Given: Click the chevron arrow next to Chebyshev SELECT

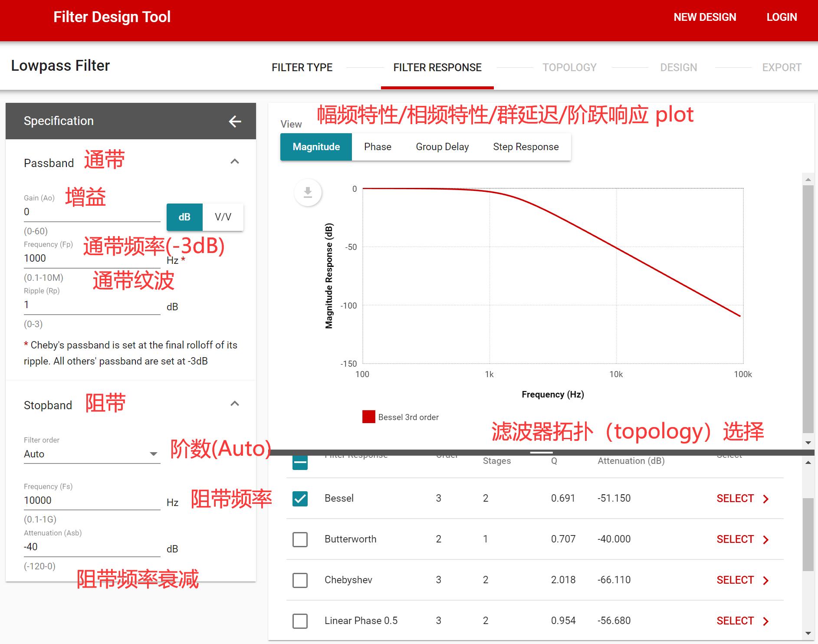Looking at the screenshot, I should click(x=766, y=581).
